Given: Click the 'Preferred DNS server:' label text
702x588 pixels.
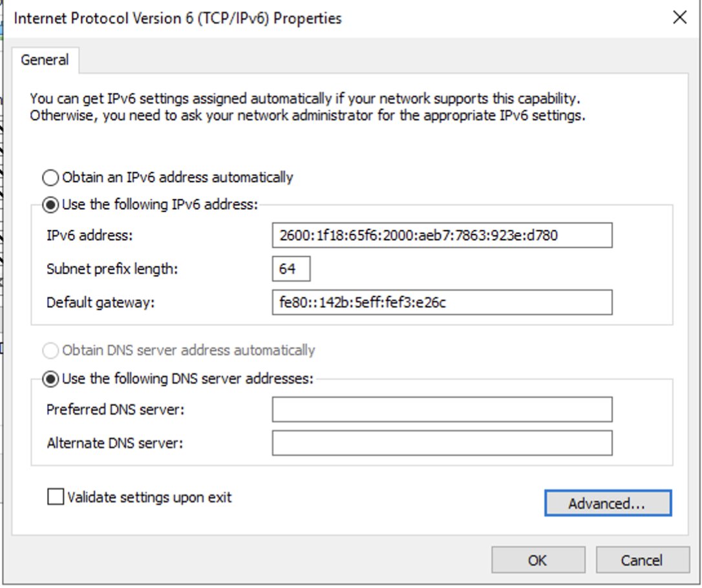Looking at the screenshot, I should tap(116, 410).
